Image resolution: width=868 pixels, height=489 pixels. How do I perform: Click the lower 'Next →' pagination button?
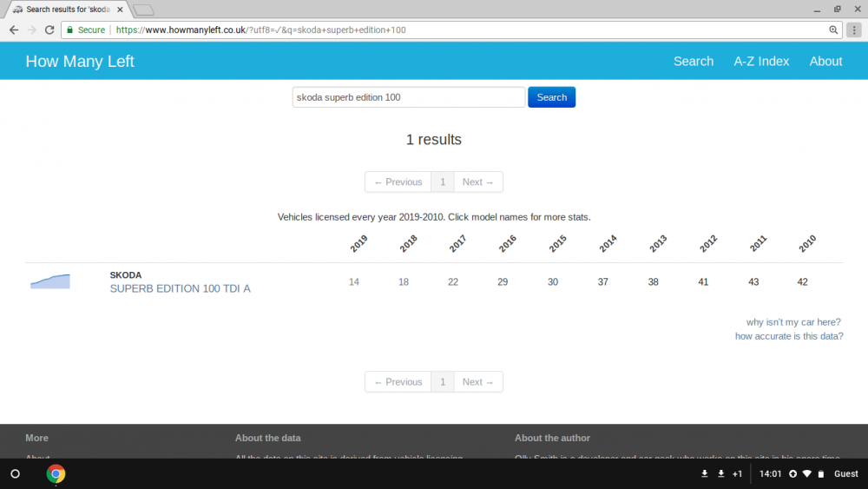coord(477,382)
